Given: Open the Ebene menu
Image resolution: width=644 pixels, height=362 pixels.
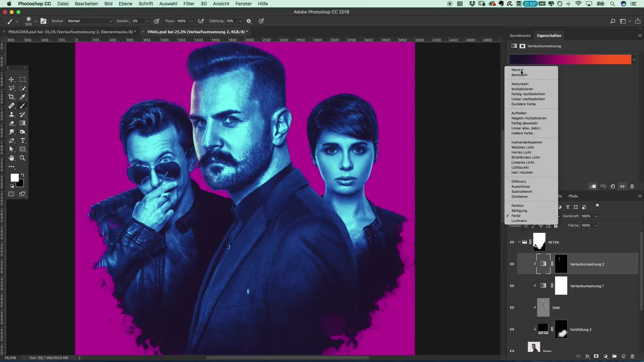Looking at the screenshot, I should point(125,4).
